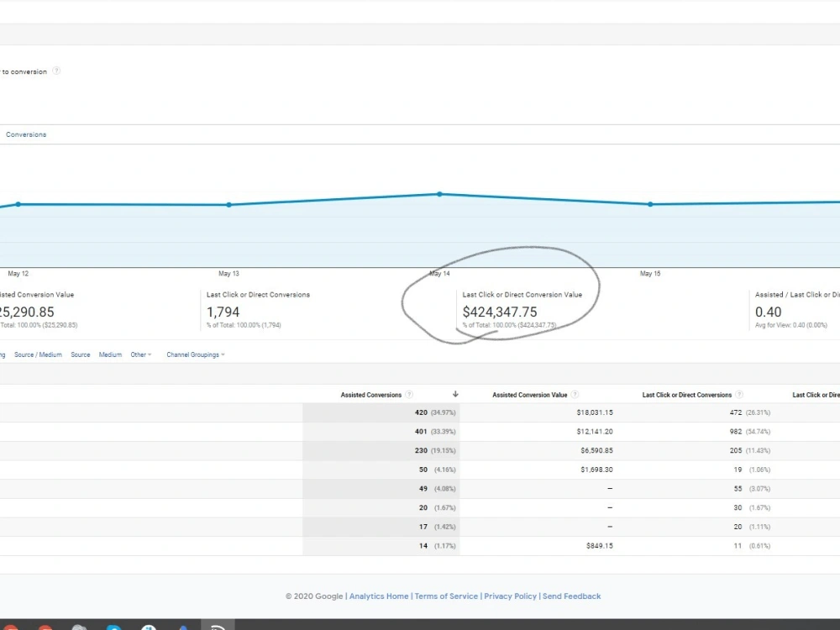Click the $424,347.75 conversion value total

pos(499,312)
